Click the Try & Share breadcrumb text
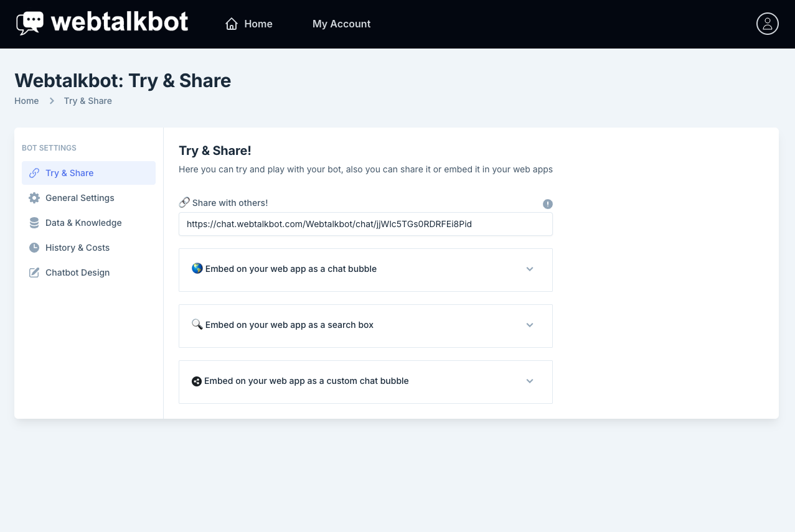 point(88,101)
